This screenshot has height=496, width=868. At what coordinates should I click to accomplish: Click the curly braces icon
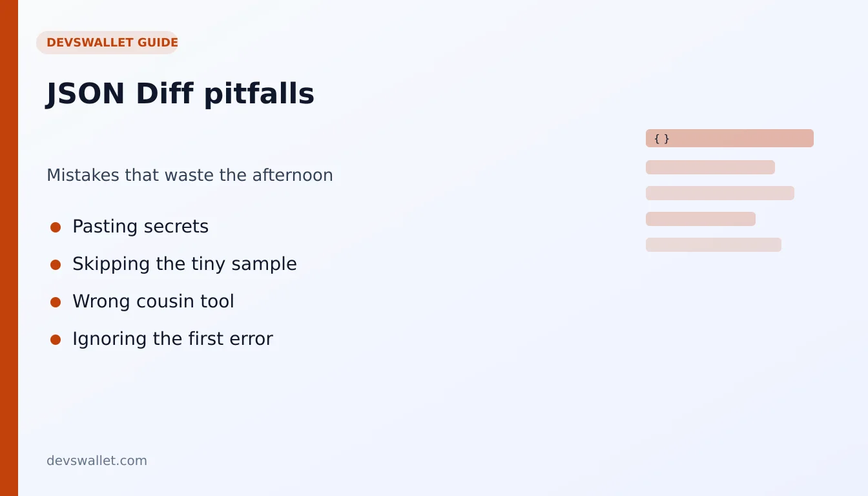pos(661,138)
